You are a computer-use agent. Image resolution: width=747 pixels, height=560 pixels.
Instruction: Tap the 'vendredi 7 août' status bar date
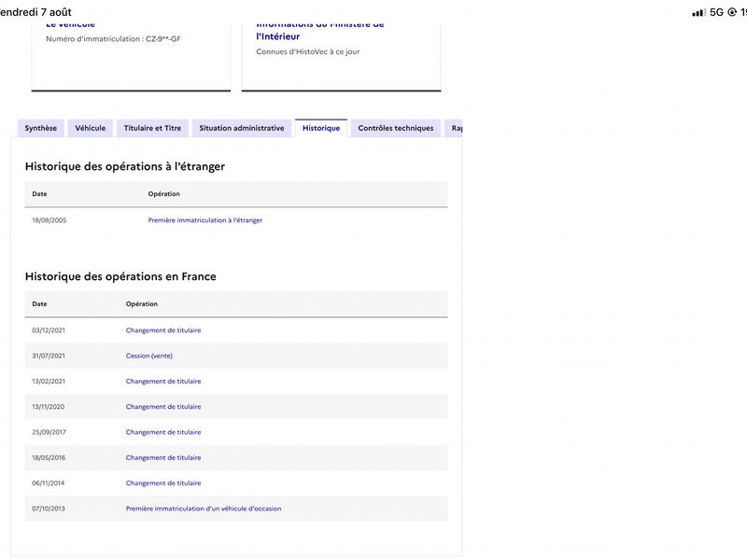(x=35, y=12)
